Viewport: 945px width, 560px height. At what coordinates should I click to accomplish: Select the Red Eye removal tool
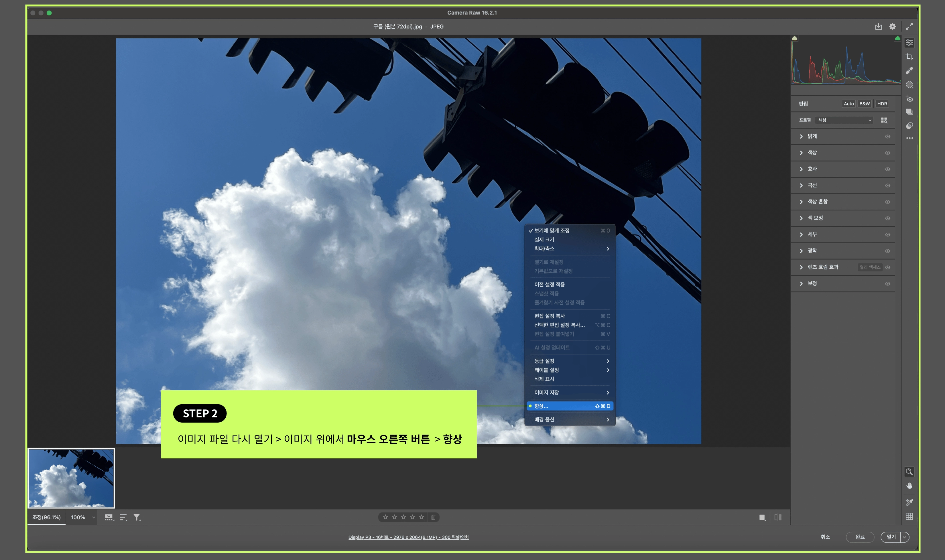(909, 99)
